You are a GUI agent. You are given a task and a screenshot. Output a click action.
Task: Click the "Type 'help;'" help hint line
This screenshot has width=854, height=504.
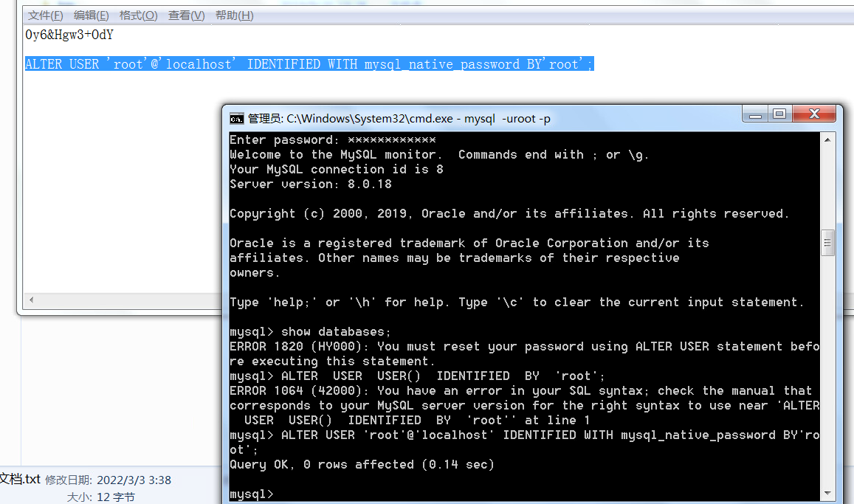[x=517, y=302]
